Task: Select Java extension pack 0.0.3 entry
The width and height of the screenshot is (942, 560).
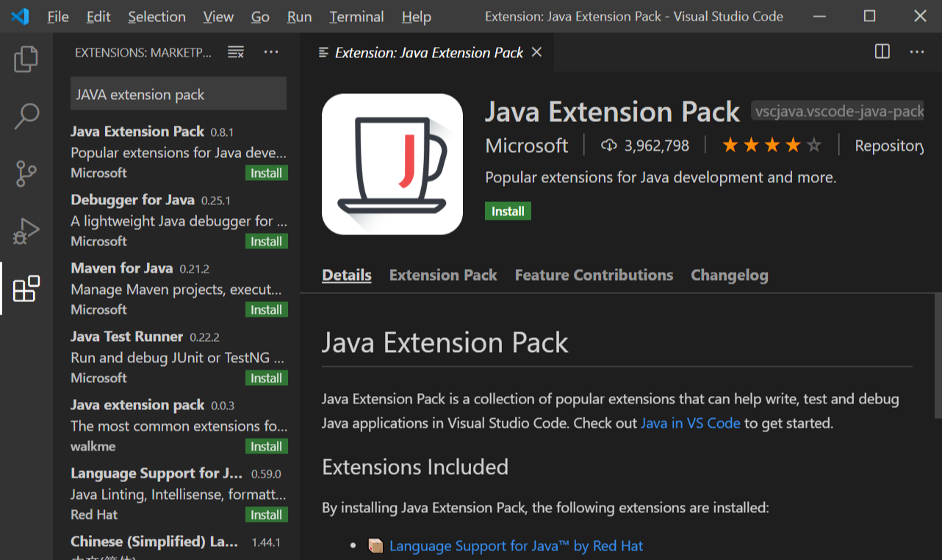Action: point(176,426)
